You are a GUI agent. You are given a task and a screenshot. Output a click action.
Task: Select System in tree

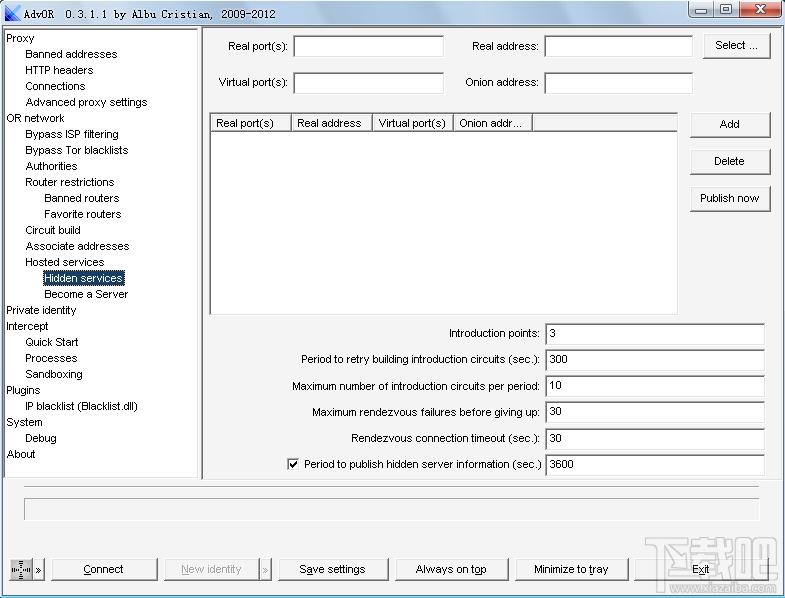[24, 423]
